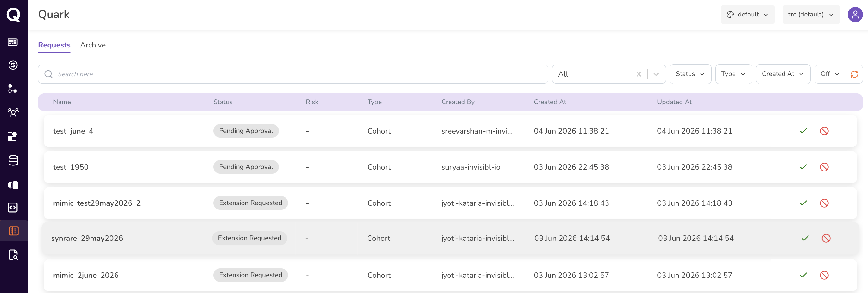Open the synrare_29may2026 request
868x293 pixels.
tap(450, 239)
